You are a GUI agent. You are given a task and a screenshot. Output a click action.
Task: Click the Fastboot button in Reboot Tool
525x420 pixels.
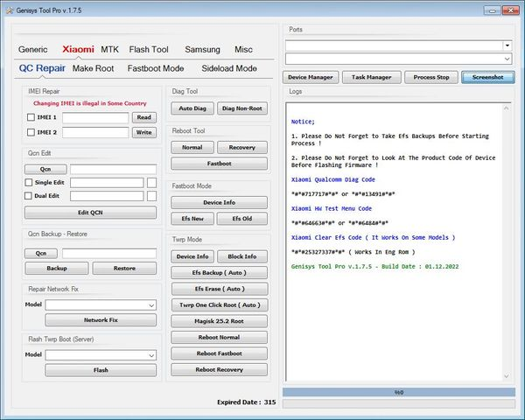(219, 164)
